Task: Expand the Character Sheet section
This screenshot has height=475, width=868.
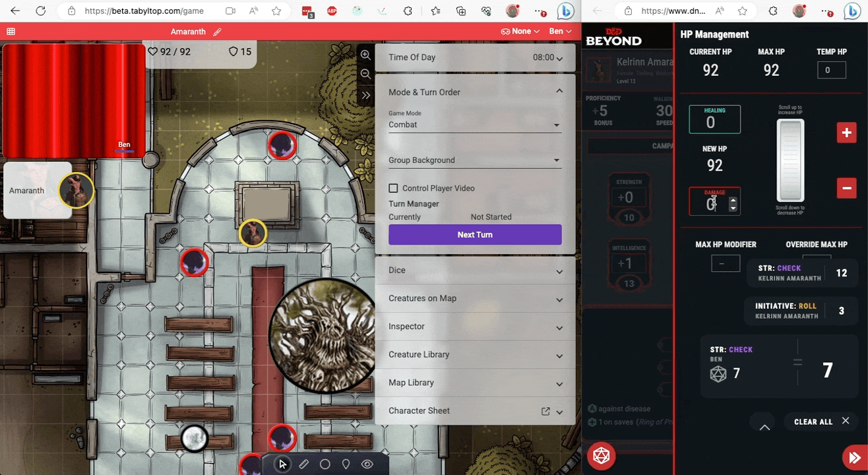Action: tap(559, 411)
